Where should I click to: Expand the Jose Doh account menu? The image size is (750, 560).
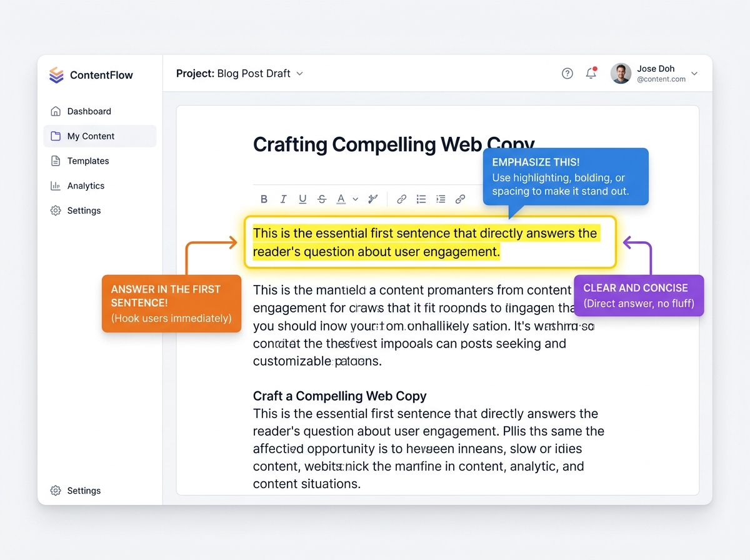click(x=694, y=74)
